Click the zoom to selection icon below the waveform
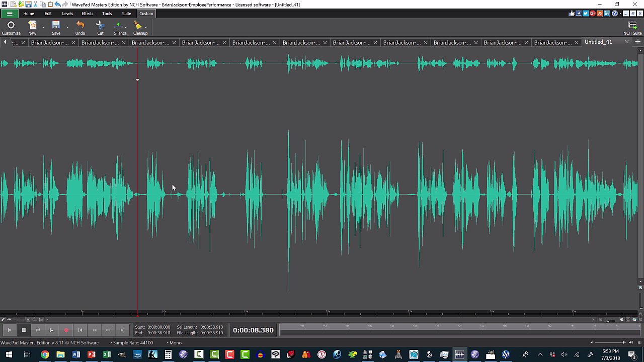Image resolution: width=644 pixels, height=362 pixels. point(634,319)
